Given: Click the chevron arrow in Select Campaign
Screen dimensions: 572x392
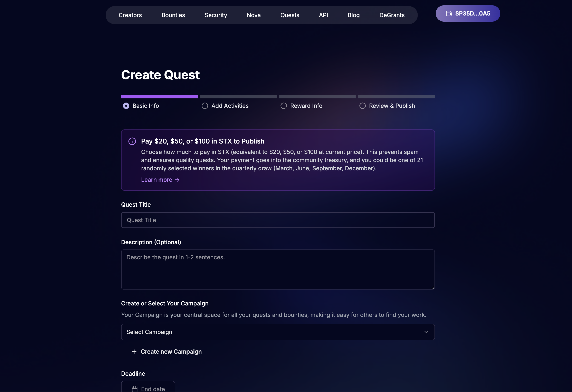Looking at the screenshot, I should 426,332.
